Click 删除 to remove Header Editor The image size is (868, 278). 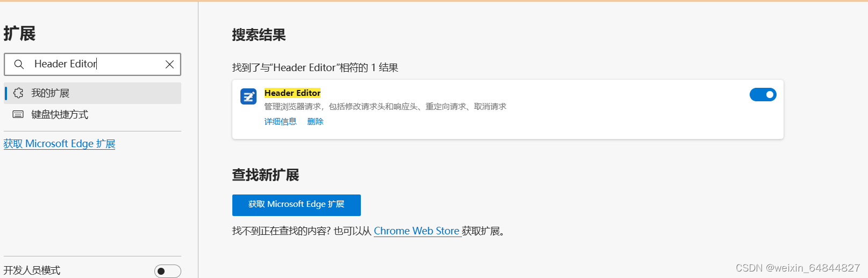coord(316,122)
